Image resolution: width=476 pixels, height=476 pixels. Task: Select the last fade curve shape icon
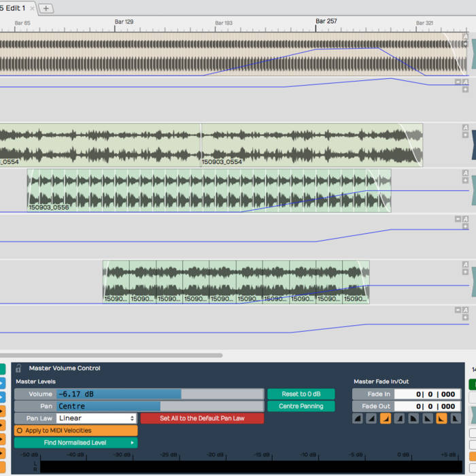click(x=455, y=419)
